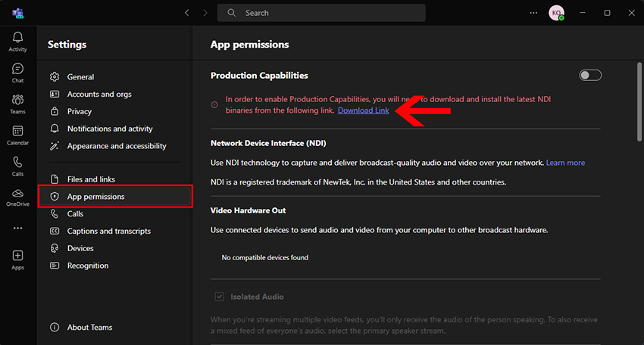Check the Isolated Audio checkbox
The width and height of the screenshot is (644, 345).
(220, 297)
